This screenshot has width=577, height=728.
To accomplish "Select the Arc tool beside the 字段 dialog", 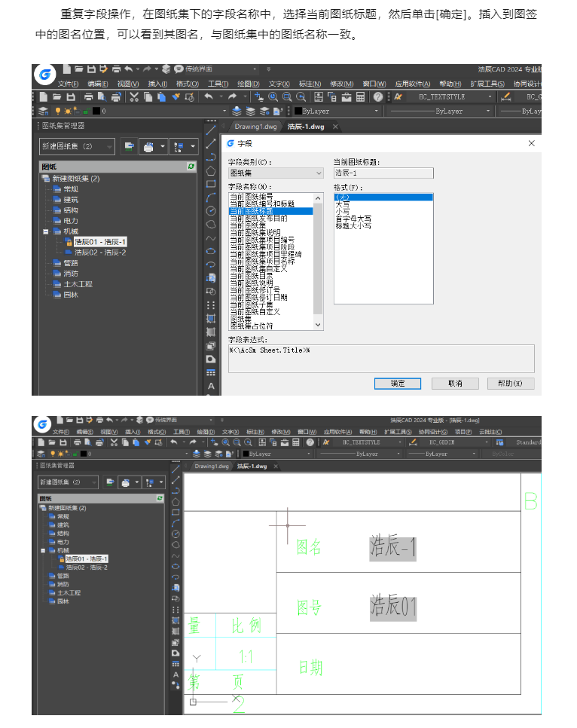I will pos(211,197).
